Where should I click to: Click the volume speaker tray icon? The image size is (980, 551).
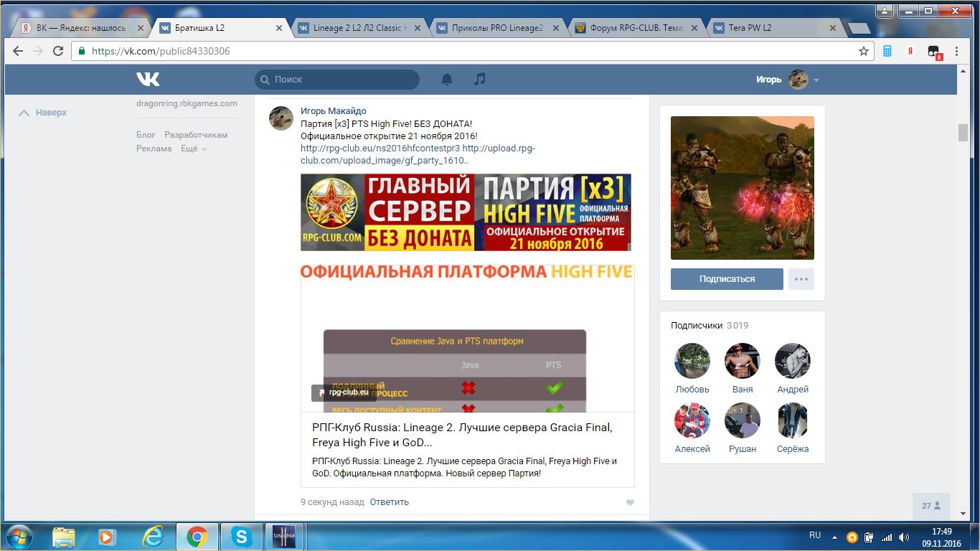[903, 537]
